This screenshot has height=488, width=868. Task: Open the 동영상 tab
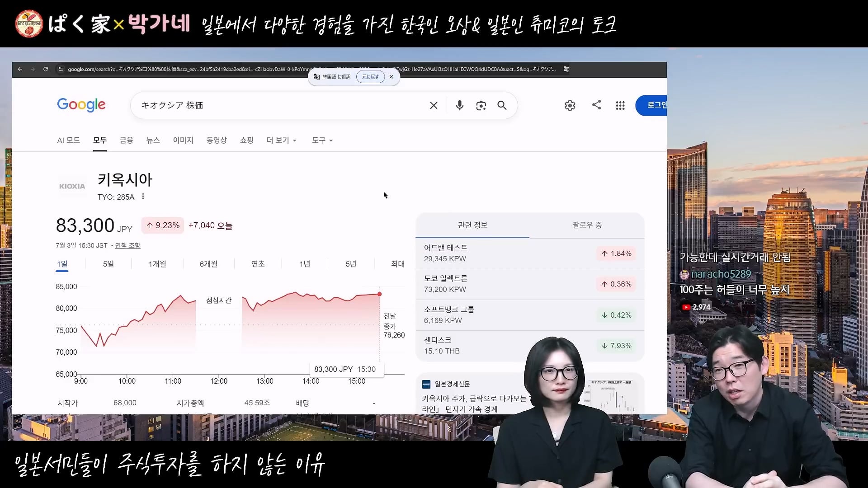[217, 140]
